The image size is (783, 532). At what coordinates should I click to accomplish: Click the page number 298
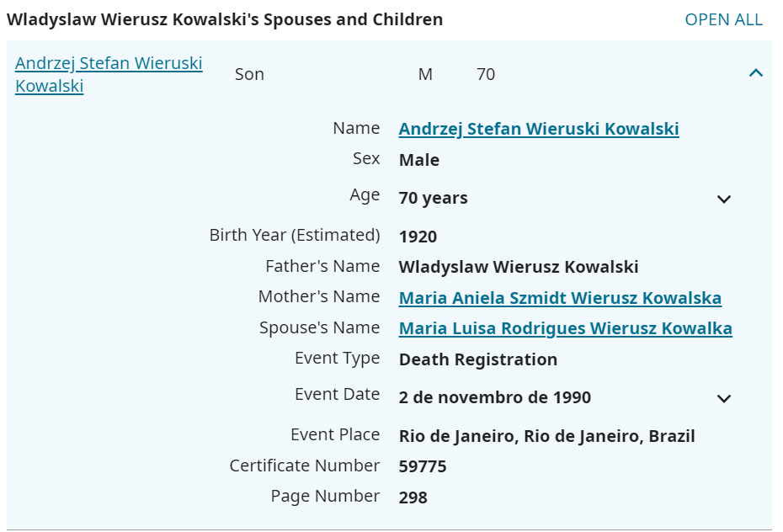(x=413, y=497)
